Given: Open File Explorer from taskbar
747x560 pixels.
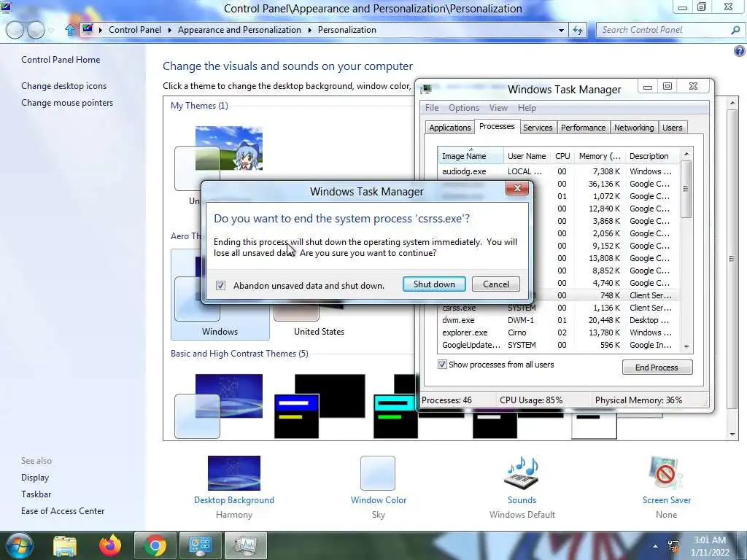Looking at the screenshot, I should pos(65,545).
